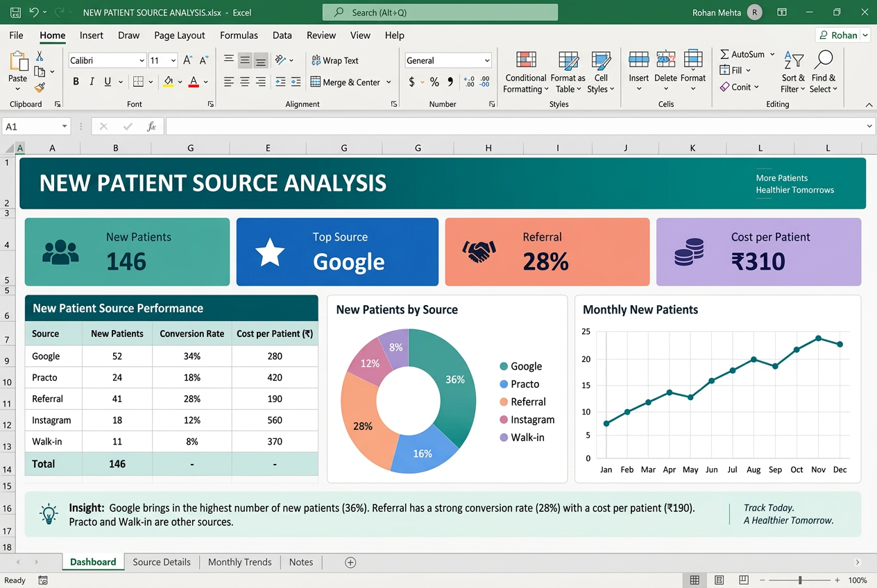This screenshot has height=588, width=877.
Task: Click the Paste clipboard icon
Action: 18,62
